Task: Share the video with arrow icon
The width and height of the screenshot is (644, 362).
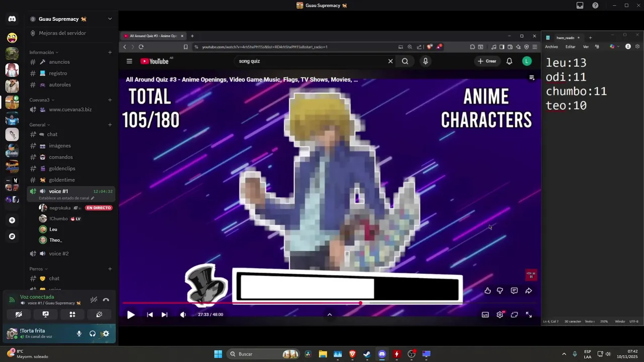Action: click(529, 291)
